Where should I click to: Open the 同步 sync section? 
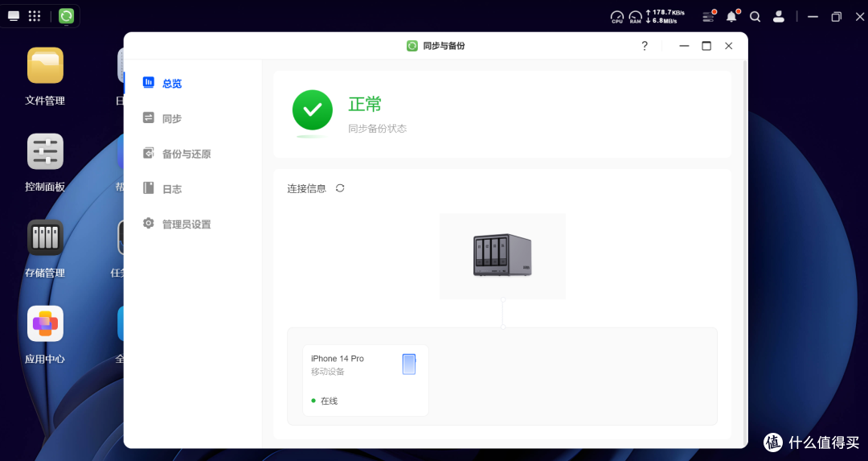[x=162, y=118]
